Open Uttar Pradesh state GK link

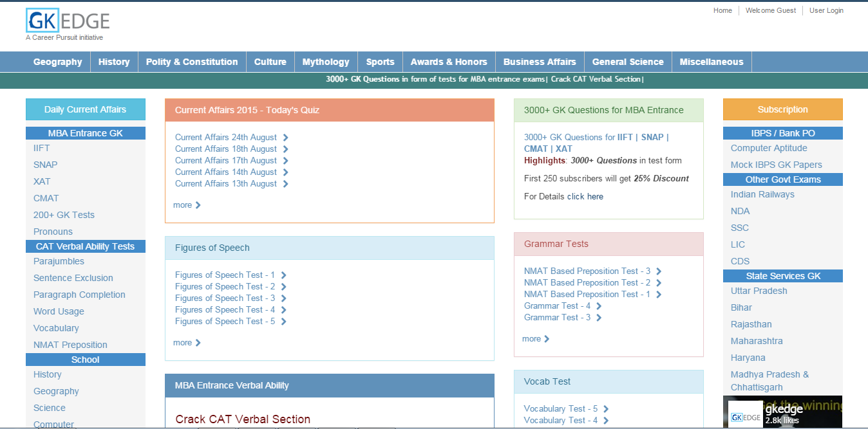[x=759, y=291]
